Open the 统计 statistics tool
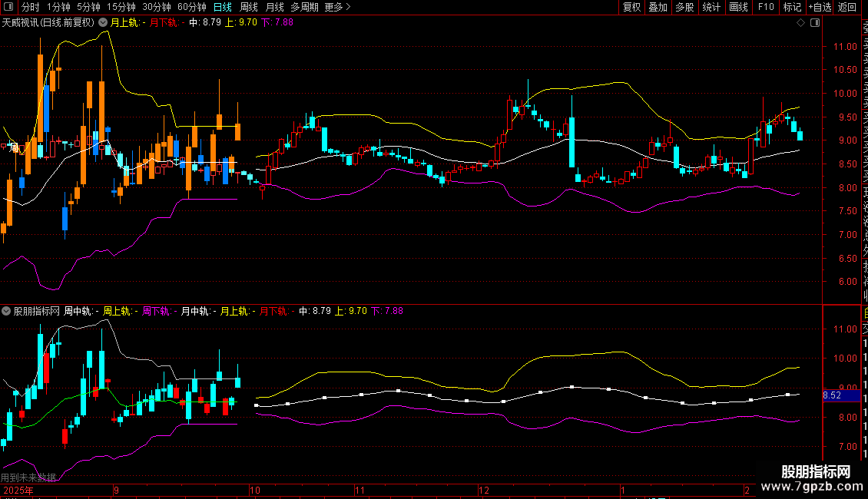 coord(711,7)
